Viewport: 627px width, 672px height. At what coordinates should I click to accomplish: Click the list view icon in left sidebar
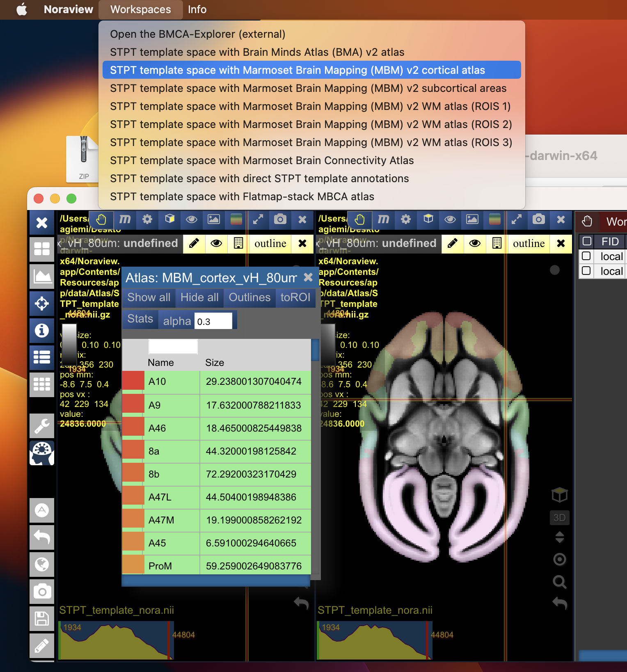(42, 357)
